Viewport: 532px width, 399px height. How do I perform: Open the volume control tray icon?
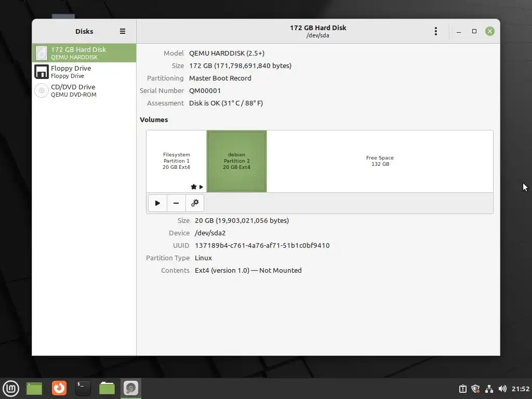(x=502, y=389)
